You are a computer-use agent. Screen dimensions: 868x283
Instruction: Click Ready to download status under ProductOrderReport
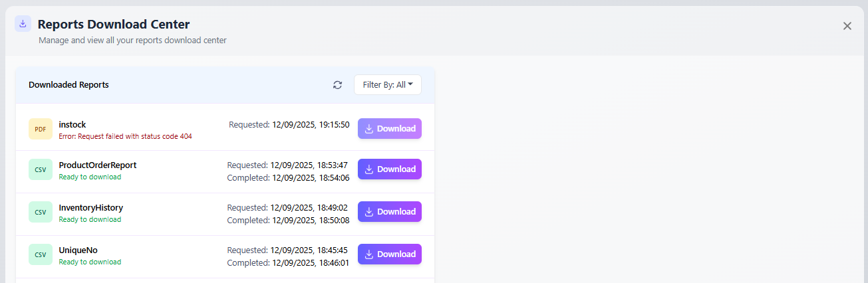[x=90, y=177]
